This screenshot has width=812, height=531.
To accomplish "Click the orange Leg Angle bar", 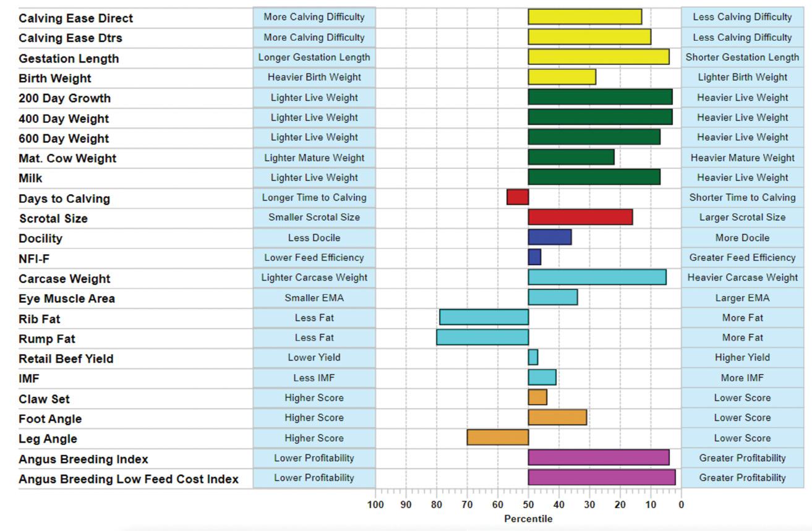I will click(498, 437).
